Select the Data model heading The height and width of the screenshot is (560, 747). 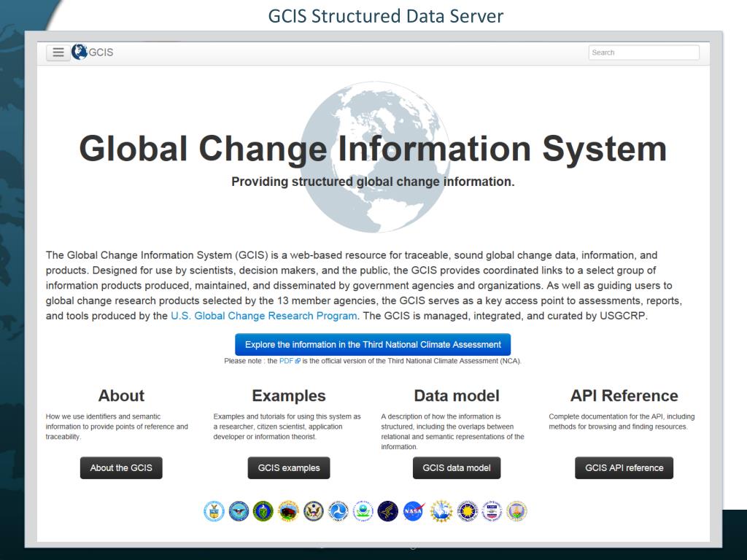click(457, 396)
